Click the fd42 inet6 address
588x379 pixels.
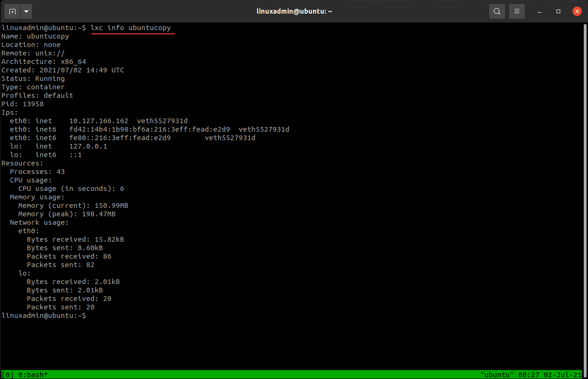click(150, 129)
